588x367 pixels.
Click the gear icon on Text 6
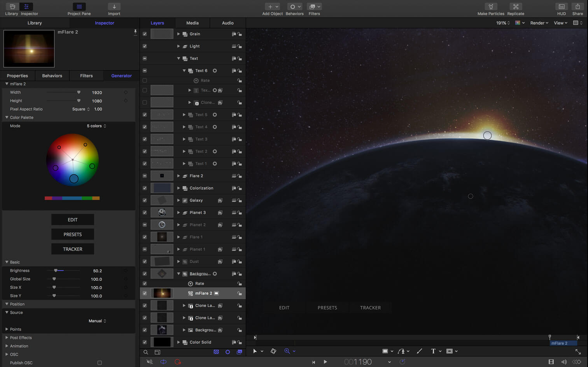(215, 71)
